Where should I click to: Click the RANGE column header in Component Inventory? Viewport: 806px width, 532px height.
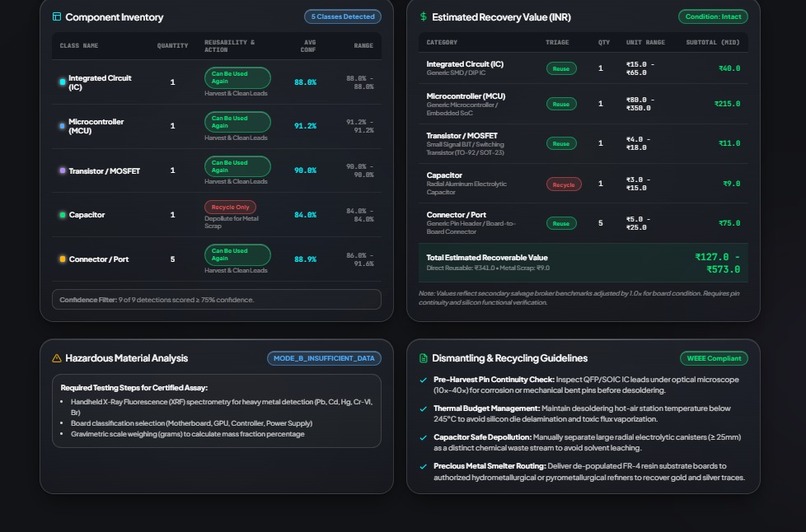pyautogui.click(x=363, y=46)
